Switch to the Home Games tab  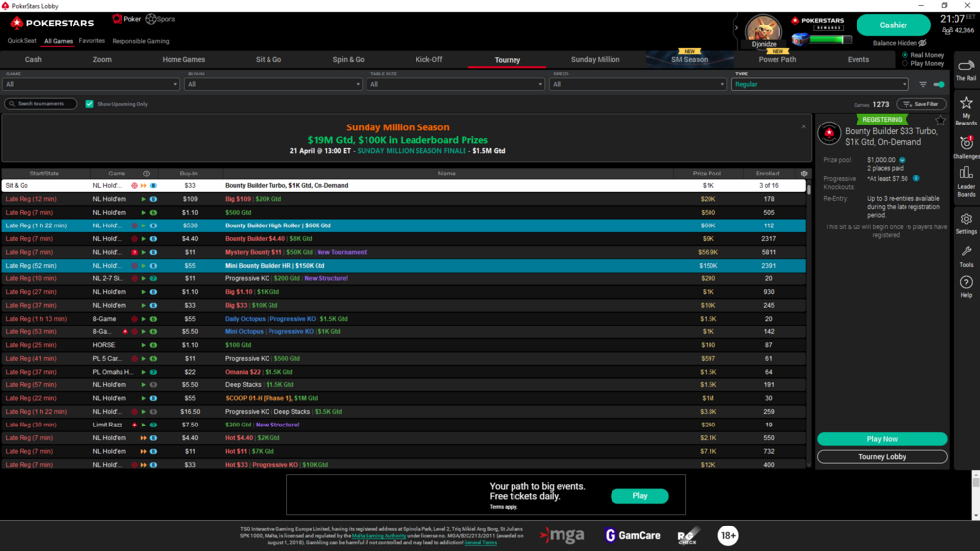coord(184,60)
